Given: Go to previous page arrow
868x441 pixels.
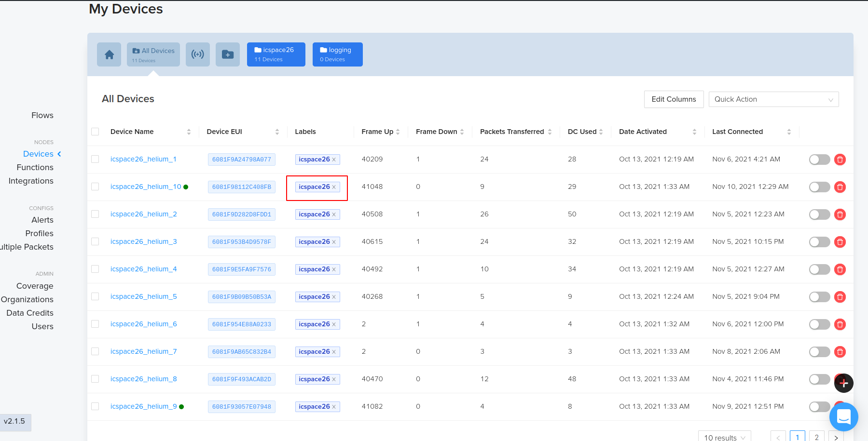Looking at the screenshot, I should coord(778,437).
